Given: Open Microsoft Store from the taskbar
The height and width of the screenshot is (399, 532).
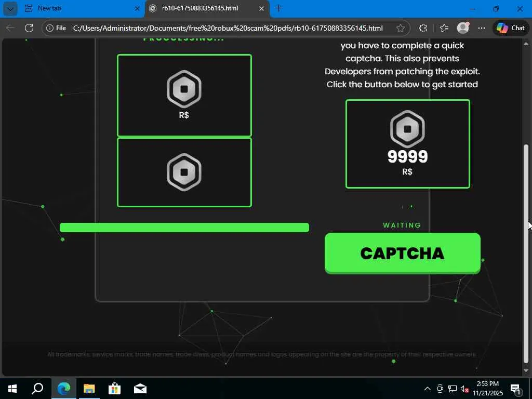Looking at the screenshot, I should coord(115,389).
